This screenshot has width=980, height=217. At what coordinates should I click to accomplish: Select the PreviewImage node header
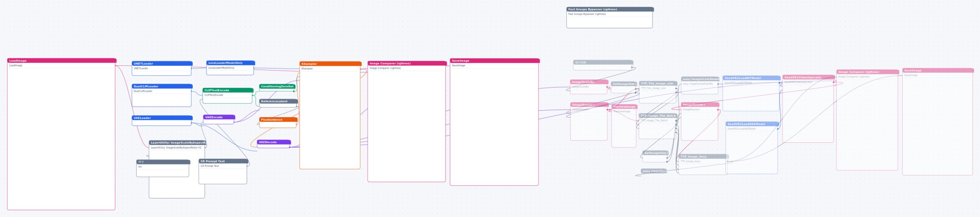pos(624,106)
